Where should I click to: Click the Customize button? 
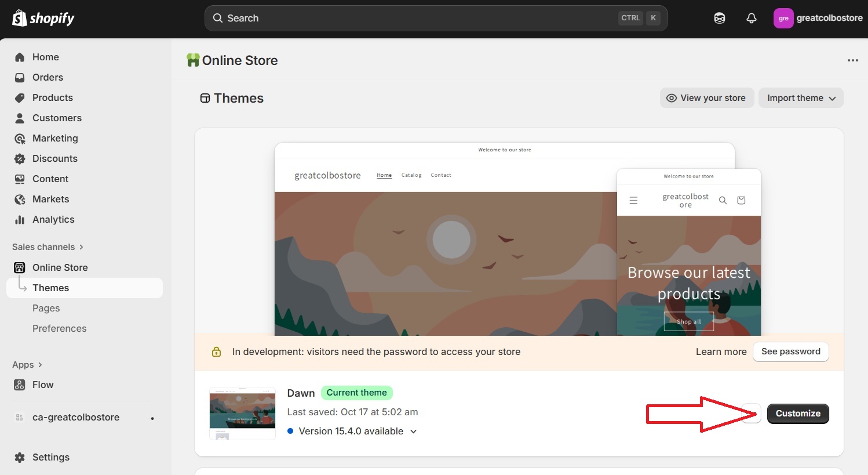pos(797,414)
